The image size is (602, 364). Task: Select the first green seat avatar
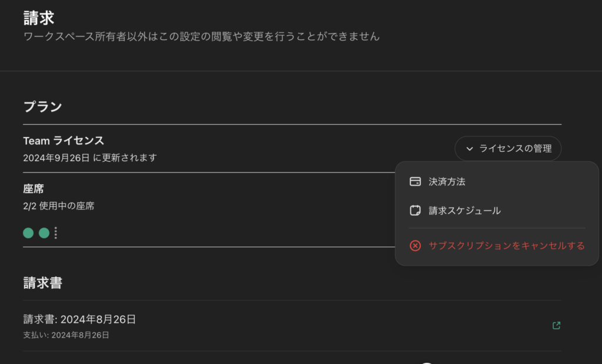28,233
